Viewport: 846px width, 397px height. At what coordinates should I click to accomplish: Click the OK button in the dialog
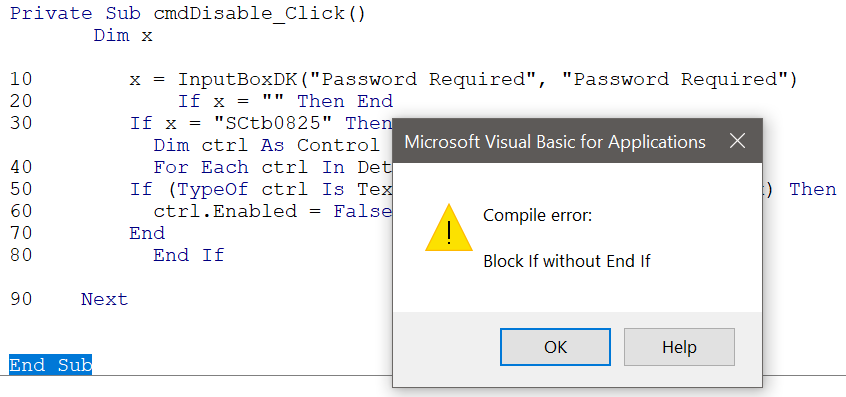[555, 347]
